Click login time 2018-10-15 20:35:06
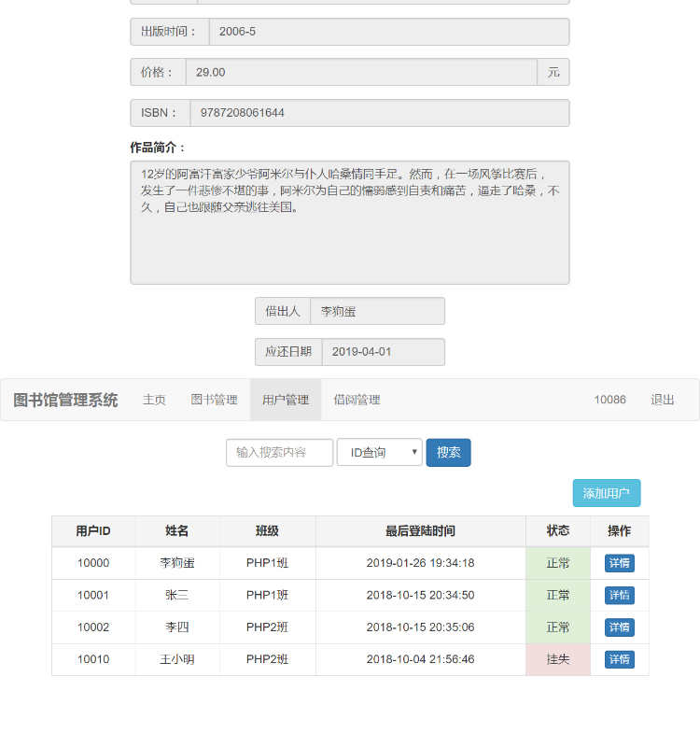 (x=421, y=627)
